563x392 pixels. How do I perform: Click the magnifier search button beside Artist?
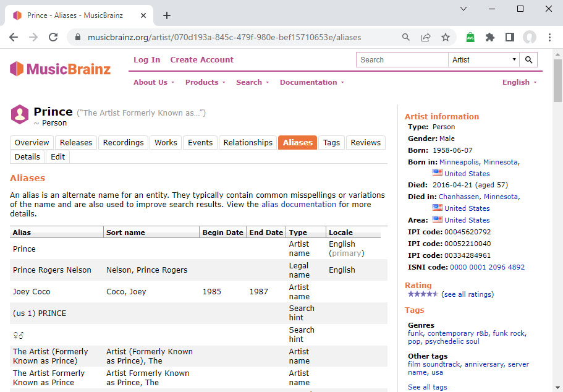tap(528, 59)
